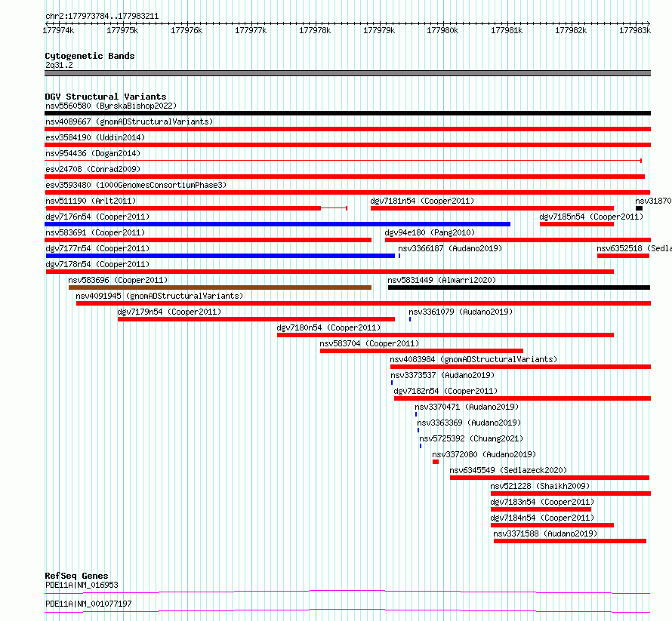Click dgv7179n54 (Cooper2011) label

169,312
